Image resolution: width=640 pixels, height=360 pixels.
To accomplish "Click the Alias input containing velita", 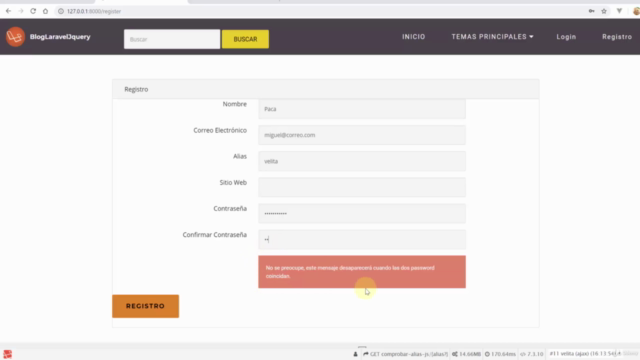I will pyautogui.click(x=362, y=161).
